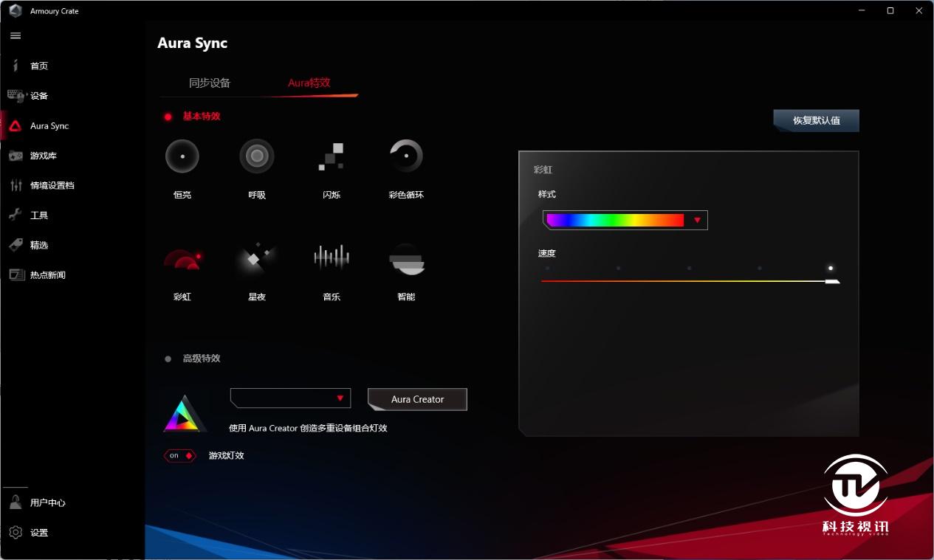Viewport: 934px width, 560px height.
Task: Select the 音乐 music effect icon
Action: pyautogui.click(x=332, y=257)
